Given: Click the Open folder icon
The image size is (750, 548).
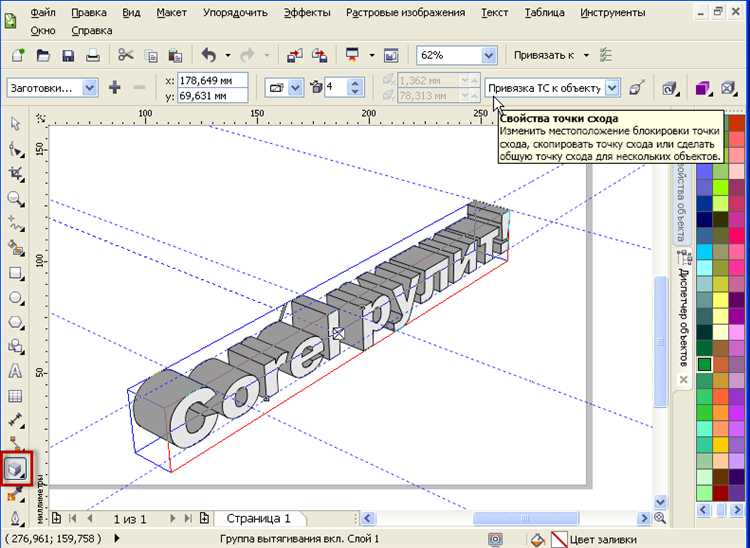Looking at the screenshot, I should coord(43,55).
